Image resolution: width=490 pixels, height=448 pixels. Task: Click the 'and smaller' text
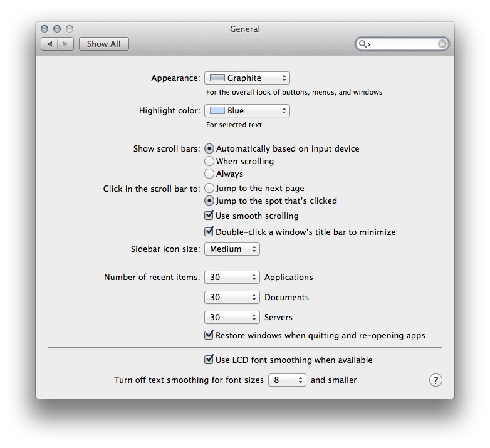click(334, 380)
